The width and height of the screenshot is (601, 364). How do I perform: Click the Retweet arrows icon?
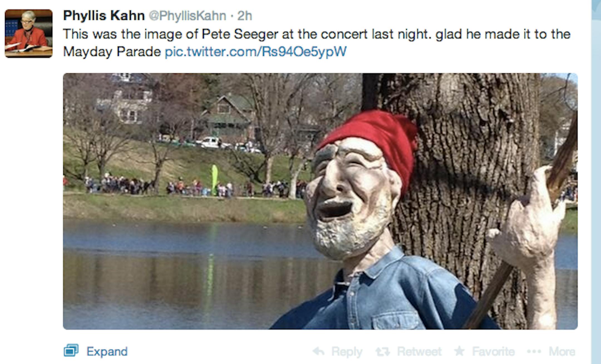tap(383, 351)
